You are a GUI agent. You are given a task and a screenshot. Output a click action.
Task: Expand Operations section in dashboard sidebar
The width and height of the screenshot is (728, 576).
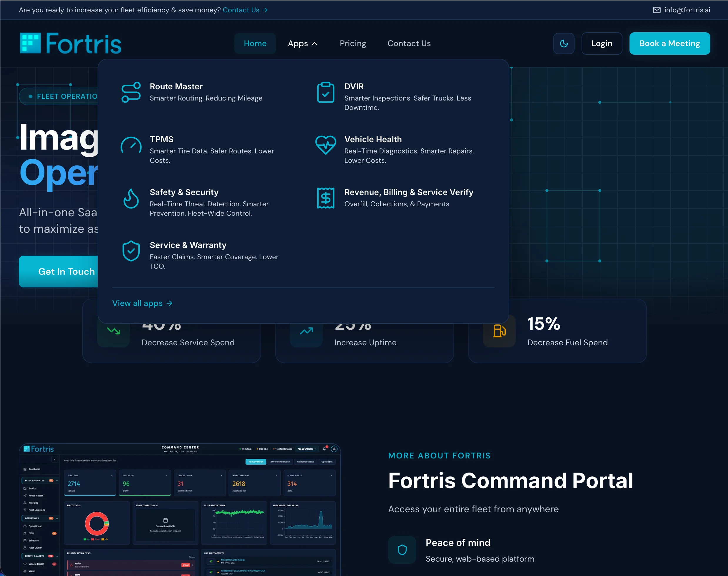tap(41, 518)
